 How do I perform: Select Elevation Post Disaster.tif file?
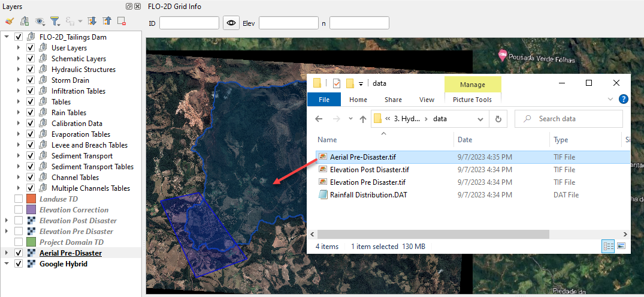coord(369,170)
